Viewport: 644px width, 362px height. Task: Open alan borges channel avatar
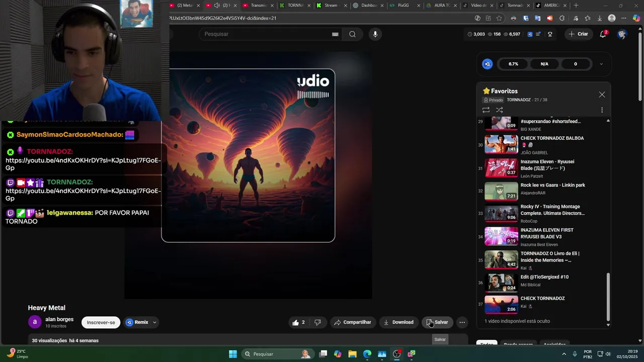pyautogui.click(x=34, y=322)
